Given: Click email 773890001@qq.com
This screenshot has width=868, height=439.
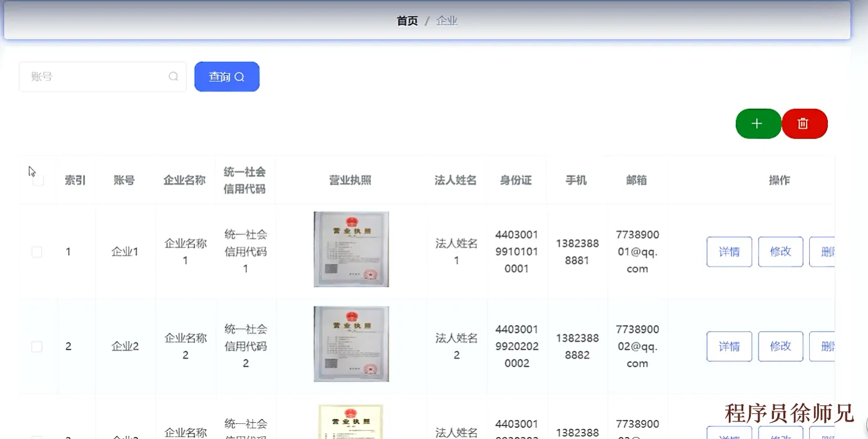Looking at the screenshot, I should tap(637, 252).
